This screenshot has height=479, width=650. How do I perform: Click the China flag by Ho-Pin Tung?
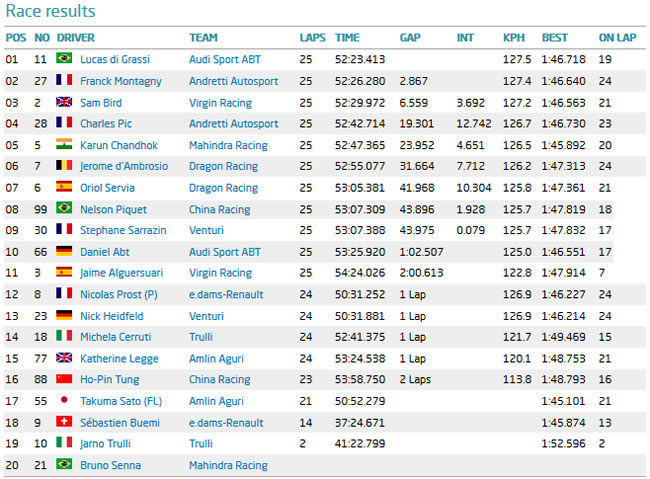coord(64,378)
